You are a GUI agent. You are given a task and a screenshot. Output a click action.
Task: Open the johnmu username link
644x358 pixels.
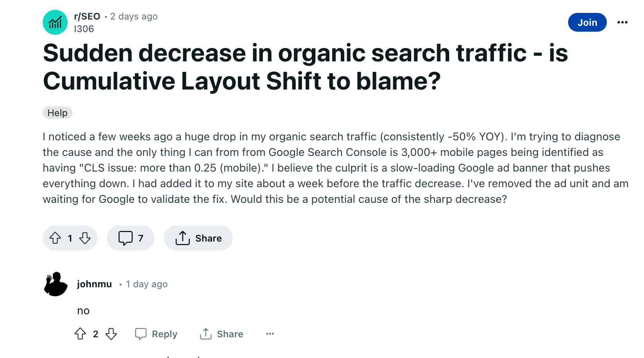(x=94, y=284)
